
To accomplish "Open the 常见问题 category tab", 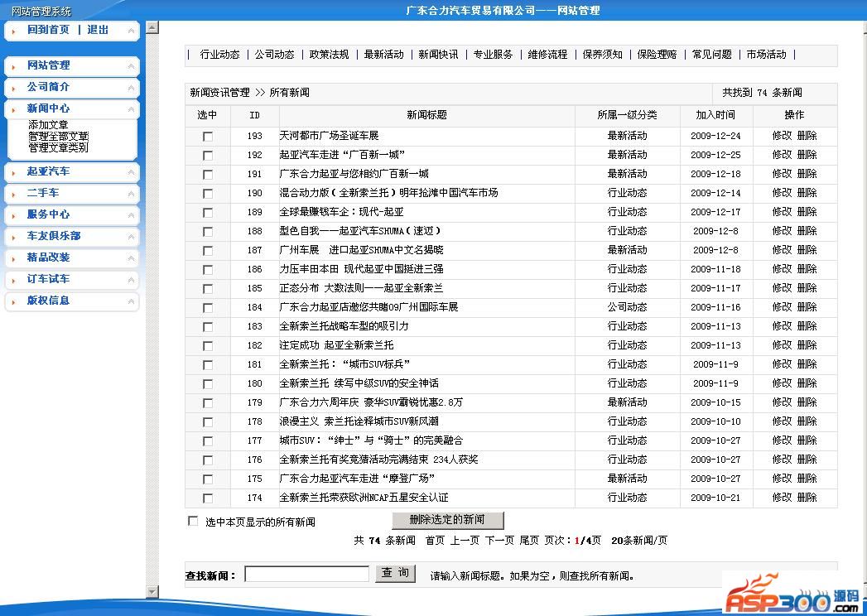I will (x=711, y=55).
